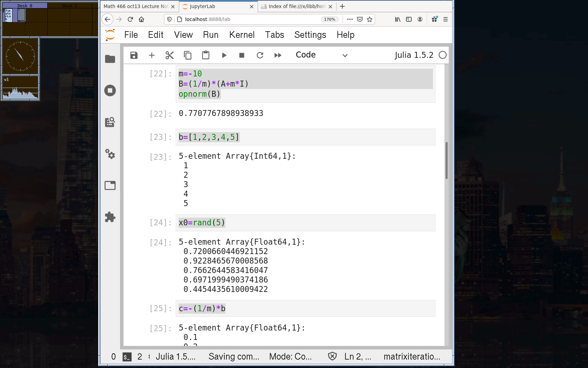Screen dimensions: 588x368
Task: Open the Settings menu
Action: point(310,35)
